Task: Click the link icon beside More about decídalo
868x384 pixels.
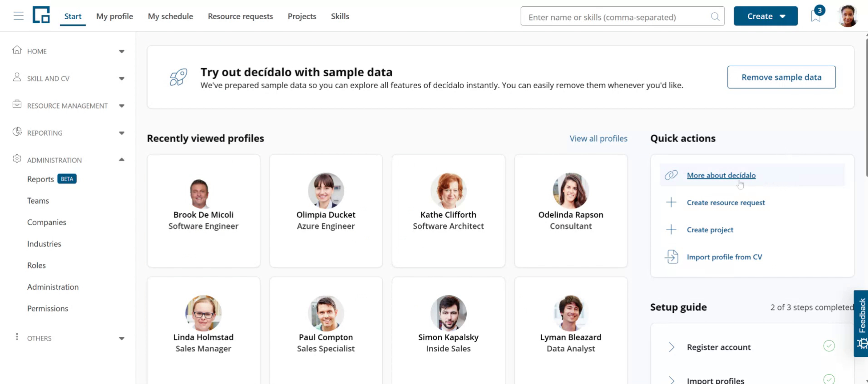Action: [671, 175]
